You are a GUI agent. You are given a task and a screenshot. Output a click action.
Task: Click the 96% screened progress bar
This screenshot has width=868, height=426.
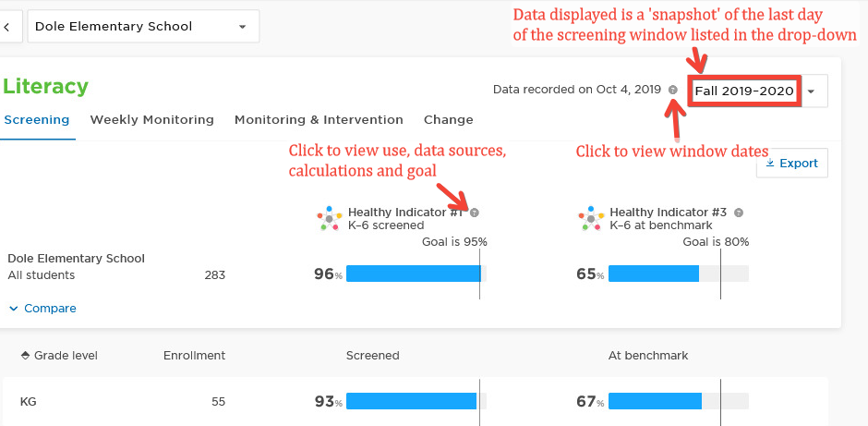(416, 274)
